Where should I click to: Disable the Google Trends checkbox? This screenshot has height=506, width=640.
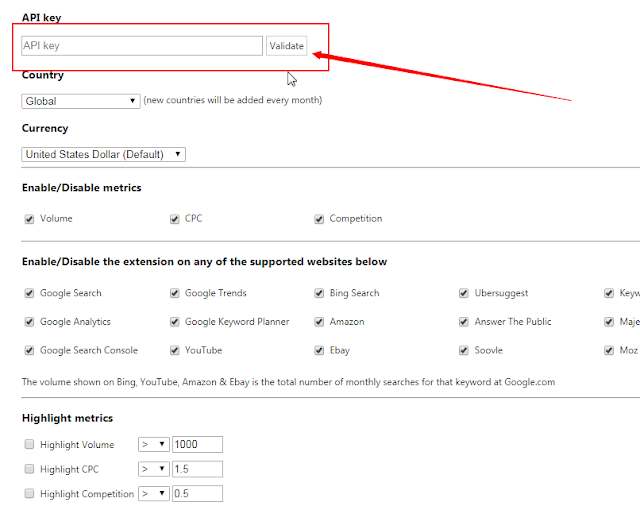175,293
